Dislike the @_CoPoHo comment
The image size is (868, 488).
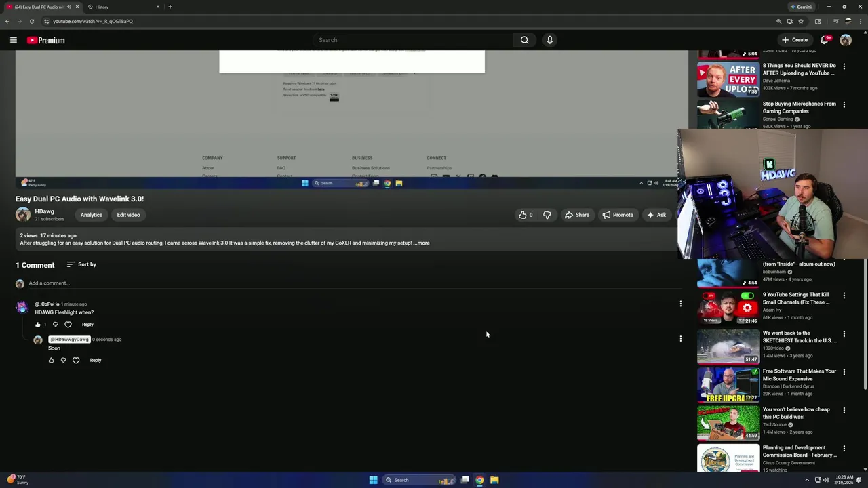[x=56, y=325]
